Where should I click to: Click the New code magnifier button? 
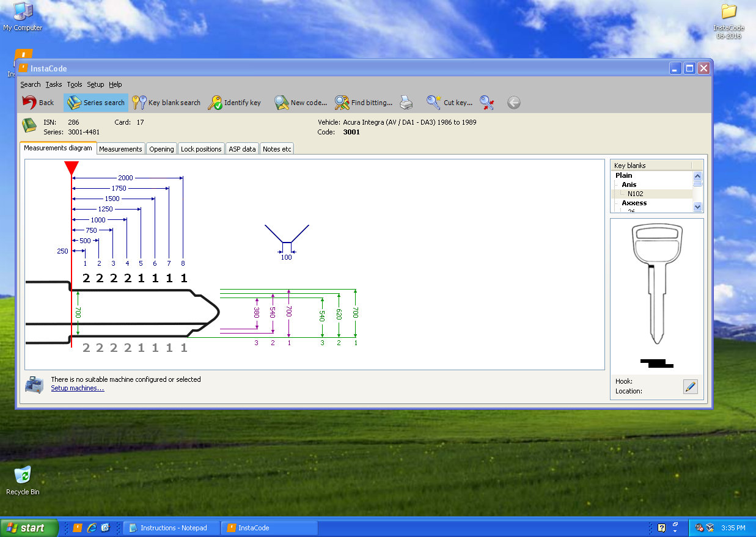click(301, 103)
